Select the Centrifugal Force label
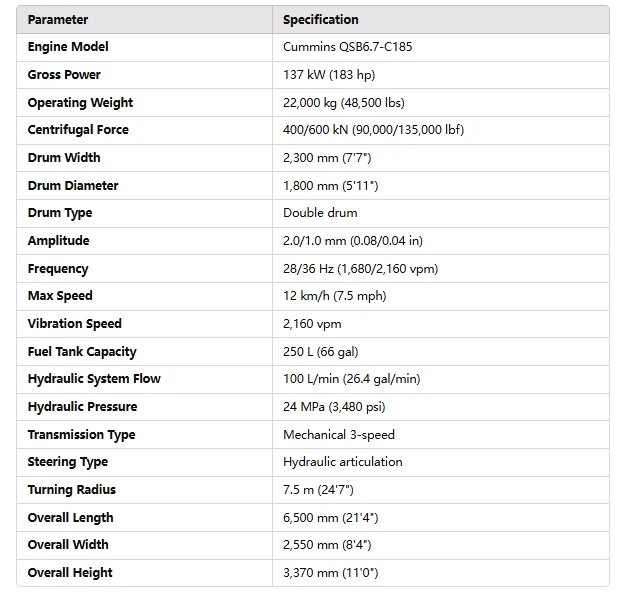 click(78, 130)
